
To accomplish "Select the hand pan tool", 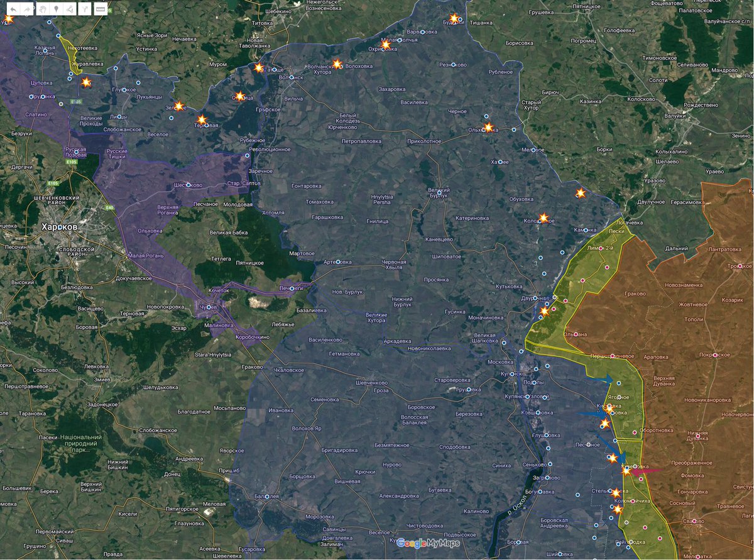I will (x=43, y=9).
